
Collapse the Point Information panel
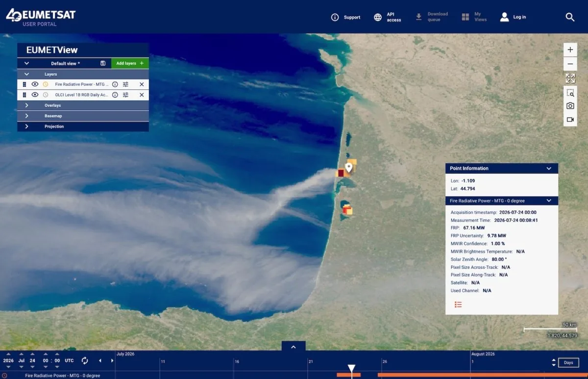click(549, 168)
